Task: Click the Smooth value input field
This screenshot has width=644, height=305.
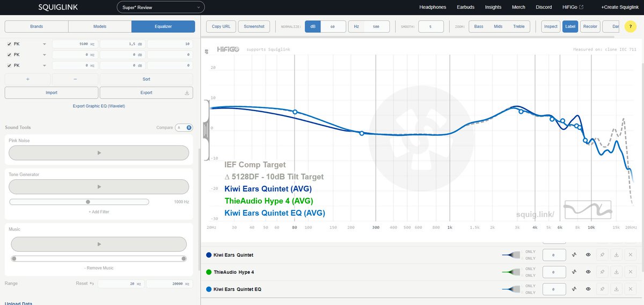Action: coord(431,26)
